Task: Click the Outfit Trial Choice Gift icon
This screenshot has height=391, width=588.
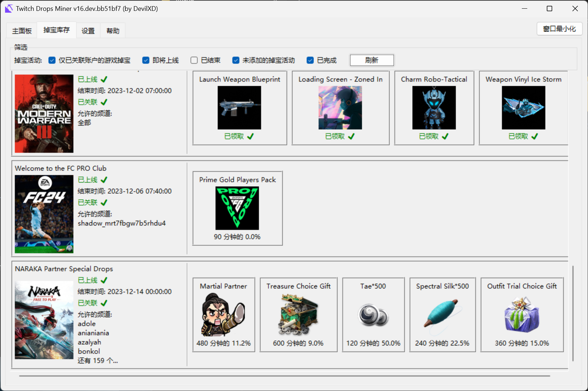Action: pos(522,315)
